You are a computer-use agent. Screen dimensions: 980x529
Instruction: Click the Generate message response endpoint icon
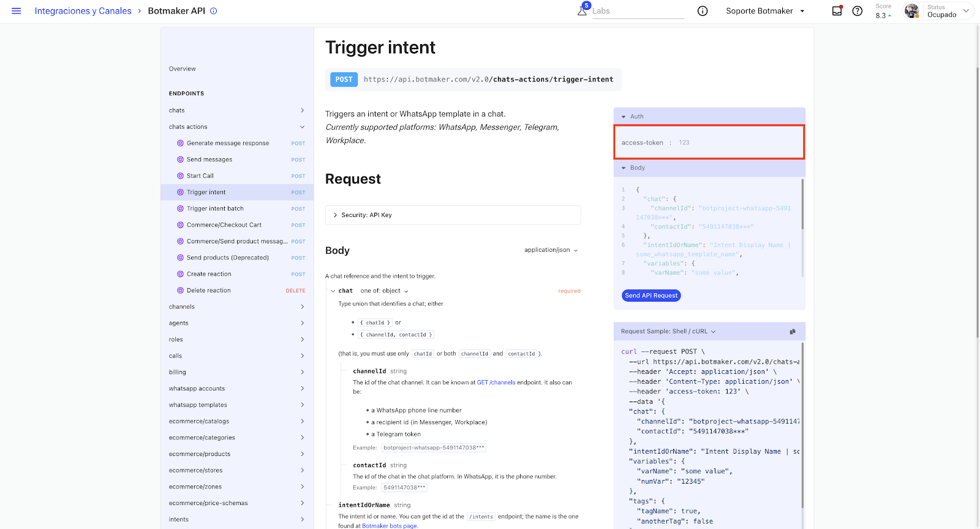[180, 143]
